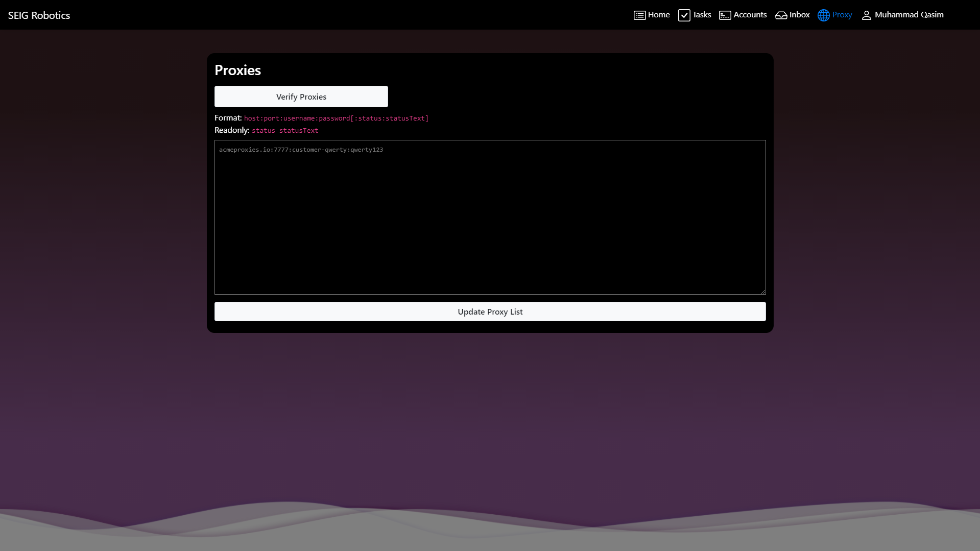The width and height of the screenshot is (980, 551).
Task: Click the user profile person icon
Action: point(866,15)
